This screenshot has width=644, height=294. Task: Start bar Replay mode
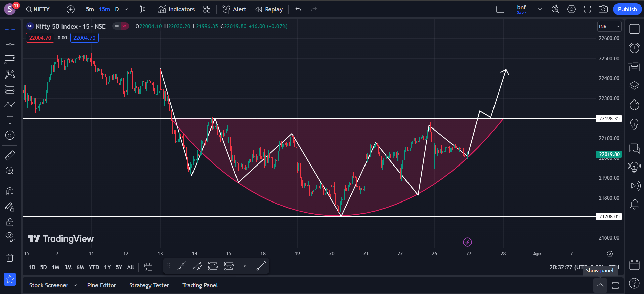(269, 9)
